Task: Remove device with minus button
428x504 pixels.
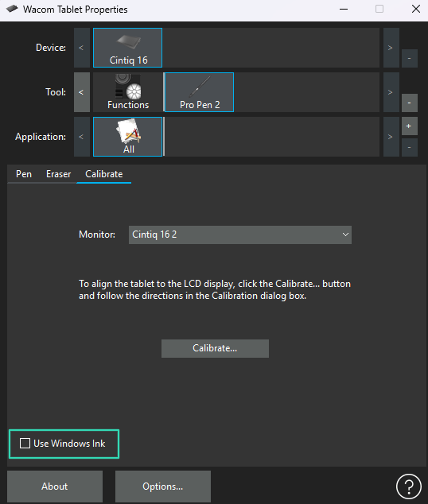Action: tap(410, 59)
